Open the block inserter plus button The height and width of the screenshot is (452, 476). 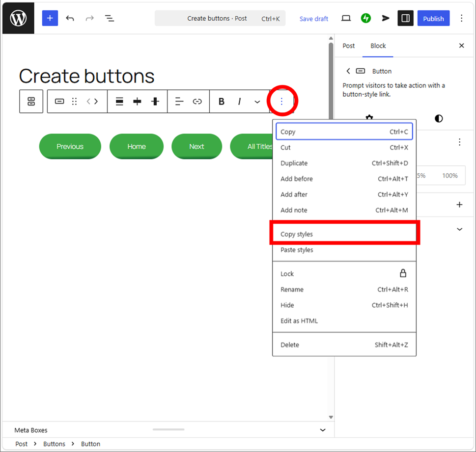point(50,18)
